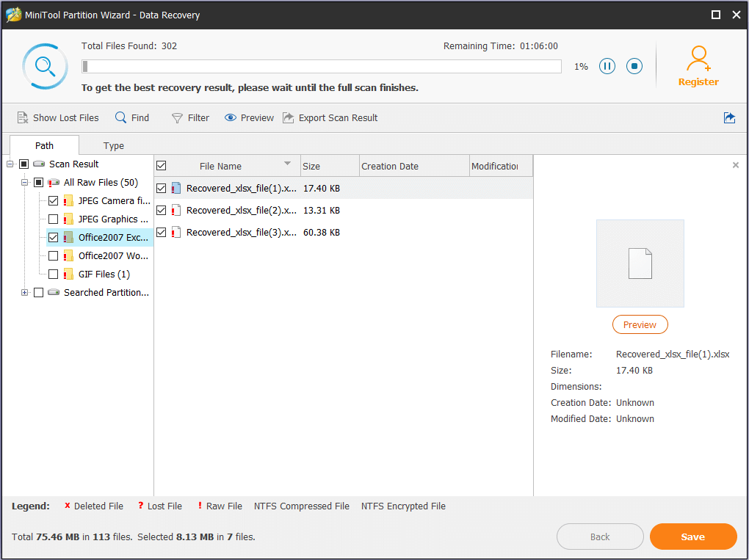The height and width of the screenshot is (560, 749).
Task: Click the 60.38 KB size cell
Action: (322, 232)
